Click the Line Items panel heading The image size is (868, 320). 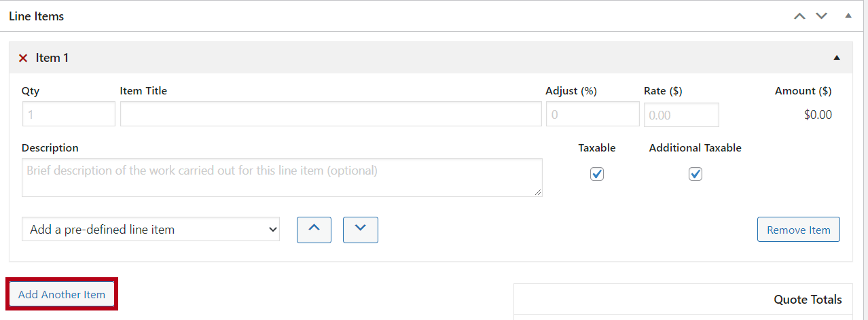(37, 16)
